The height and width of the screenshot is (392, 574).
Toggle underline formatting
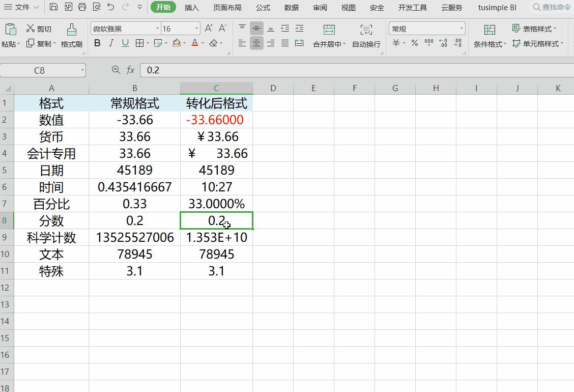click(125, 43)
